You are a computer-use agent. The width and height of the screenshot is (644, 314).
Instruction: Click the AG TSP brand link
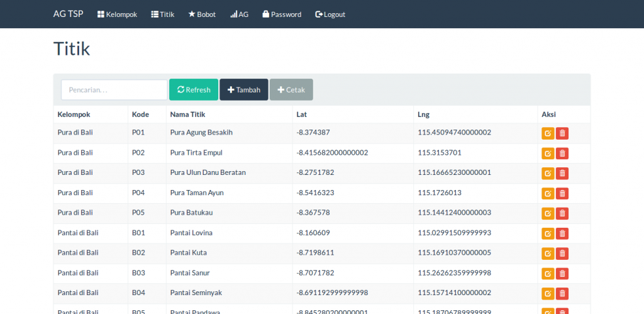click(x=68, y=14)
